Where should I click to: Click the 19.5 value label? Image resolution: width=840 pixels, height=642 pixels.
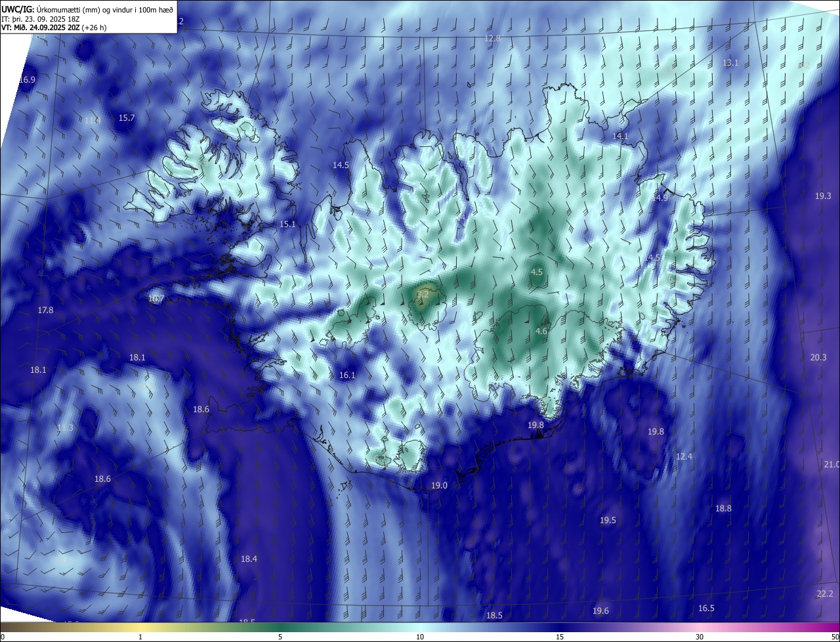[x=608, y=520]
